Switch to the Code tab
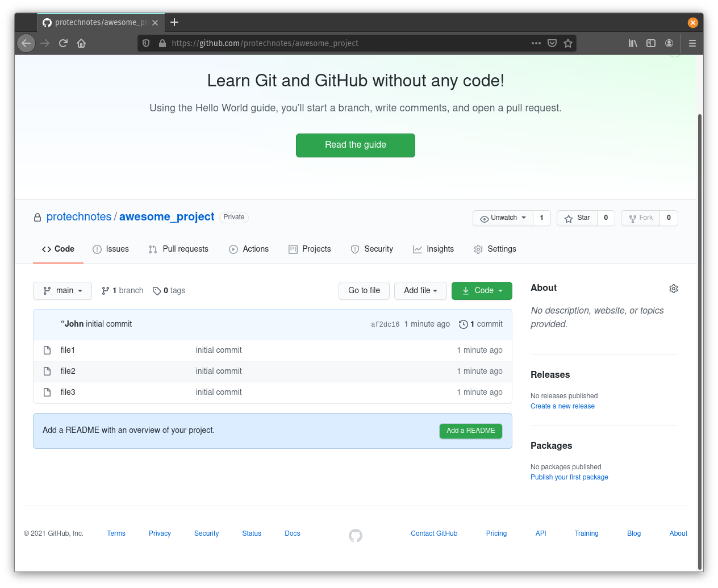The height and width of the screenshot is (588, 718). click(58, 249)
